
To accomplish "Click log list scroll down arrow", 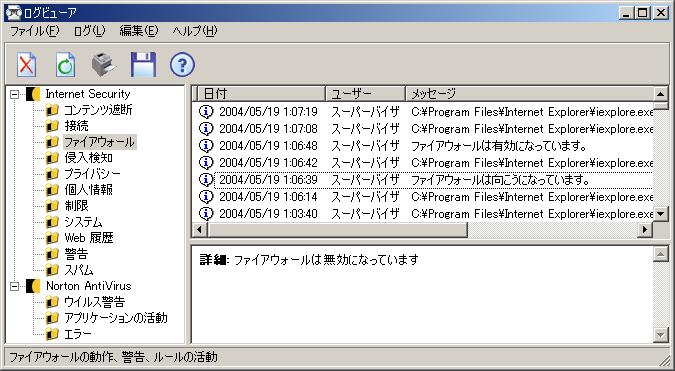I will [x=660, y=213].
